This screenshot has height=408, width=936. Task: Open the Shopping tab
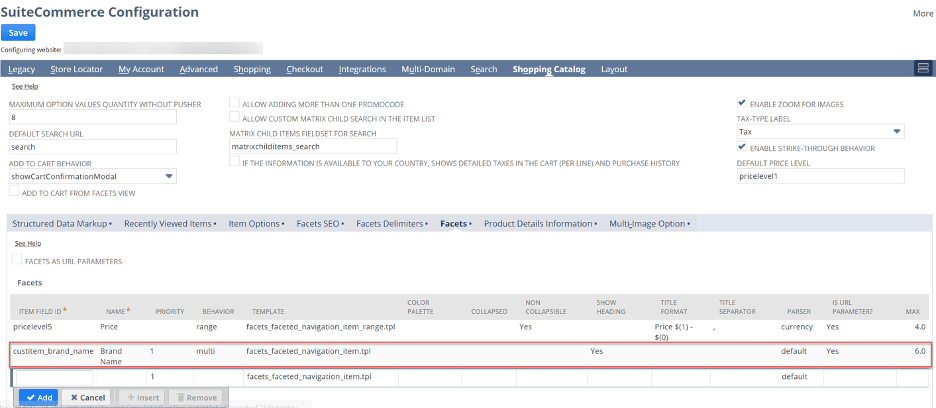point(252,69)
